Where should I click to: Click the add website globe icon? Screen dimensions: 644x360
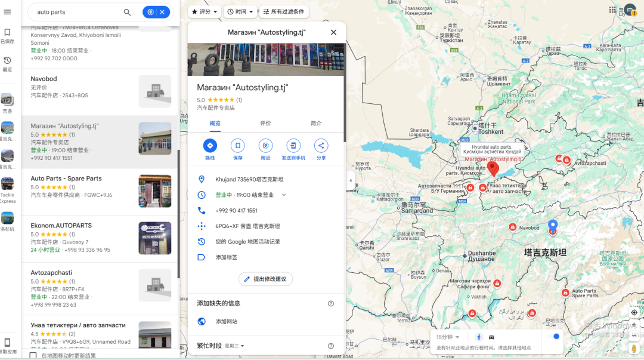[x=202, y=321]
